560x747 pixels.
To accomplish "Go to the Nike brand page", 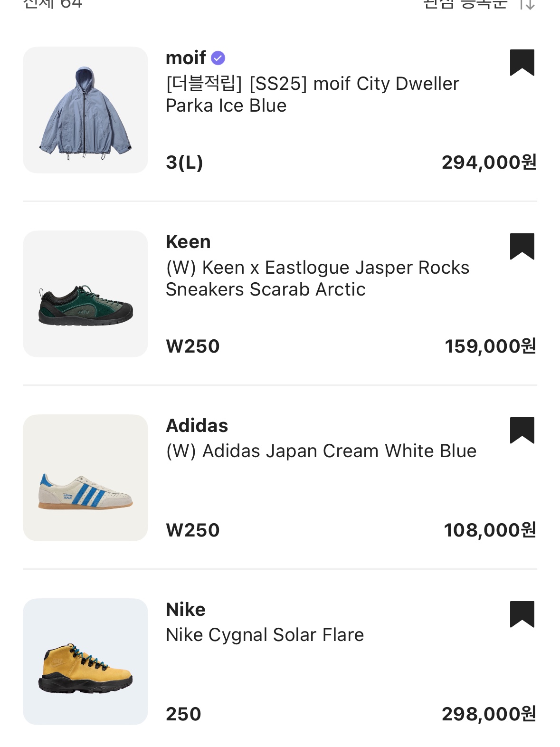I will (186, 610).
